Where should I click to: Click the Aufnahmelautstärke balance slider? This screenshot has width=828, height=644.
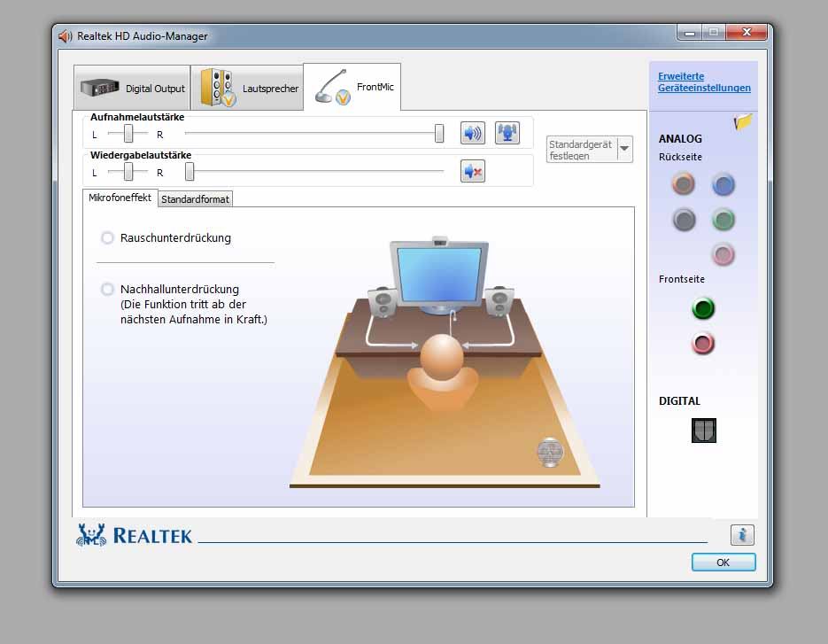128,134
